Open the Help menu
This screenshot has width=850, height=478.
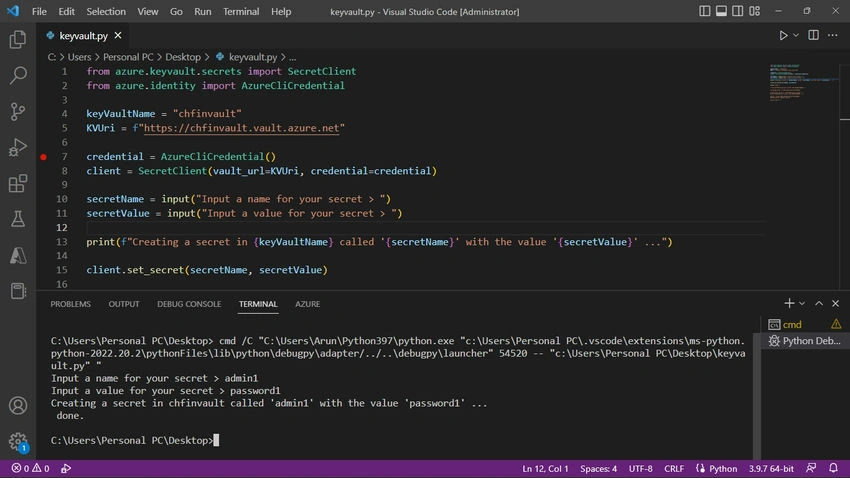[281, 11]
